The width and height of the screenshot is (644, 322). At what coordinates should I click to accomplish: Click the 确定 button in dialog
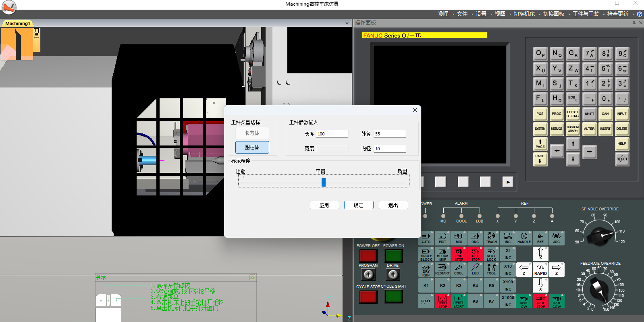[359, 205]
